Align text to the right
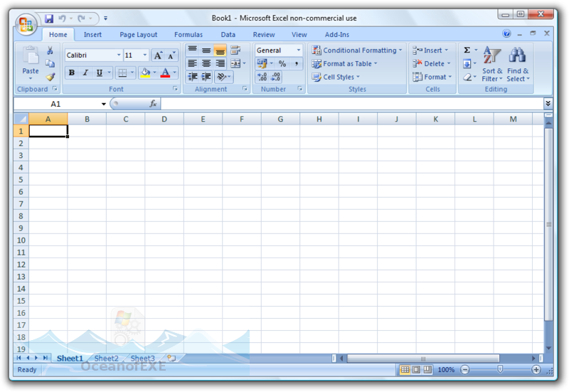Screen dimensions: 569x392 220,64
